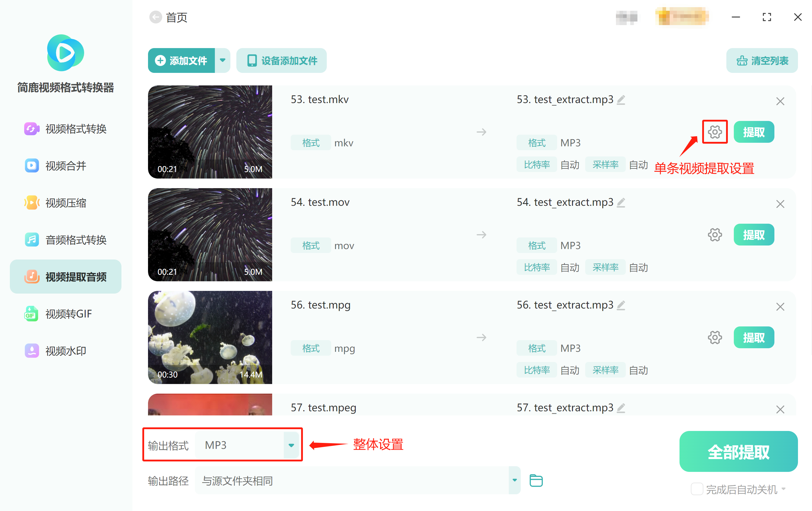Open settings gear for 54. test.mov
Screen dimensions: 812x511
pos(714,234)
